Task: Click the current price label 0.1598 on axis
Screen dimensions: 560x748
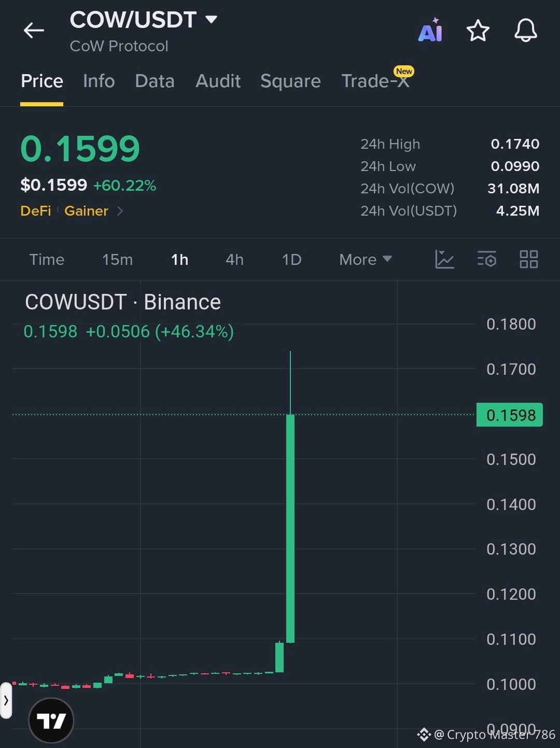Action: [x=510, y=415]
